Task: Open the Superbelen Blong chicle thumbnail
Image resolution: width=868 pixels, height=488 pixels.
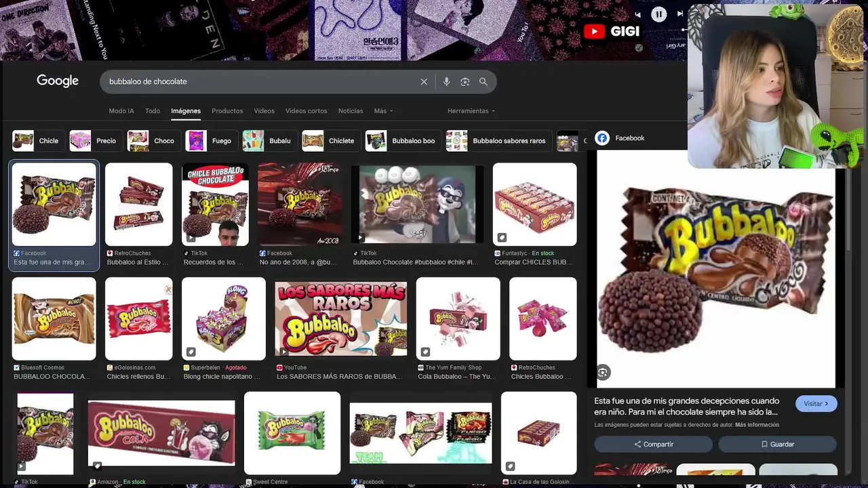Action: click(224, 319)
